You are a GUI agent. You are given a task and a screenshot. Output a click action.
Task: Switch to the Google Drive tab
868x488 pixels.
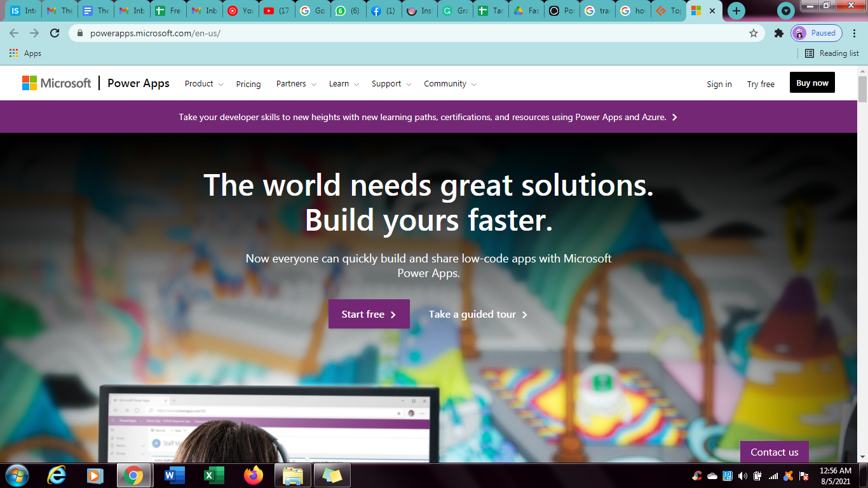point(526,11)
